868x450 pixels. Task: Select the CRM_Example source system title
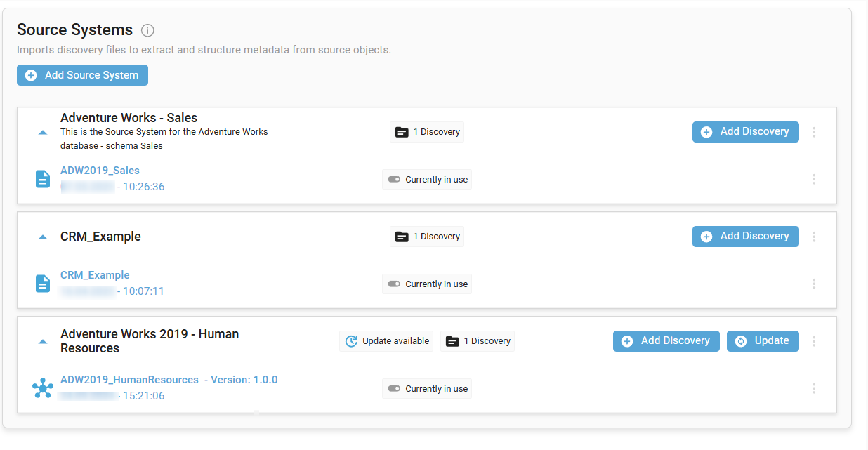click(100, 237)
